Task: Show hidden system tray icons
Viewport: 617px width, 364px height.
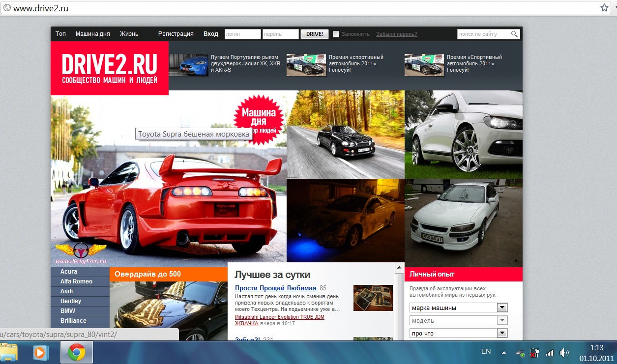Action: click(x=504, y=352)
